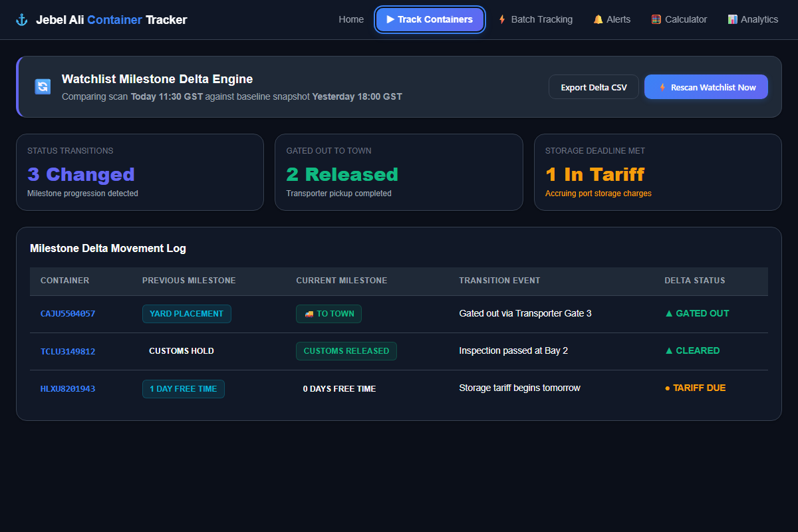Click 'Accruing port storage charges' text

click(598, 194)
